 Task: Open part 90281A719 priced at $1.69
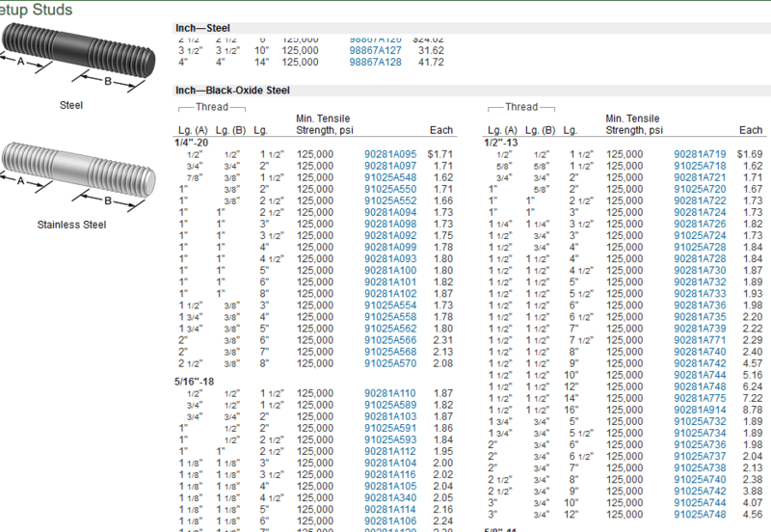pos(700,154)
